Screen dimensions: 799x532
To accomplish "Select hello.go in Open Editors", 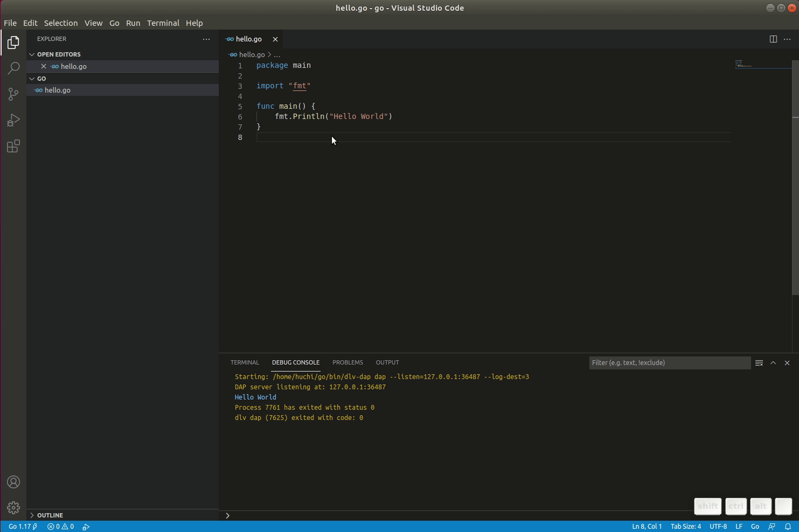I will (123, 66).
